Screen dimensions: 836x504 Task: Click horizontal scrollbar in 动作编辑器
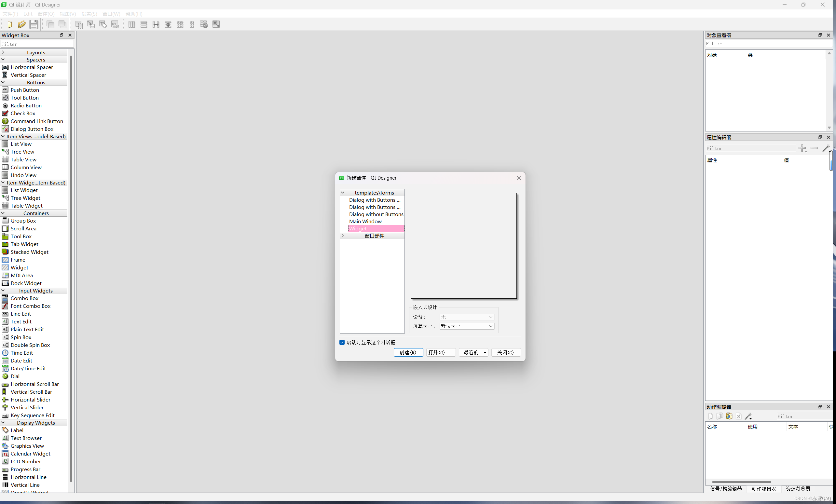742,482
